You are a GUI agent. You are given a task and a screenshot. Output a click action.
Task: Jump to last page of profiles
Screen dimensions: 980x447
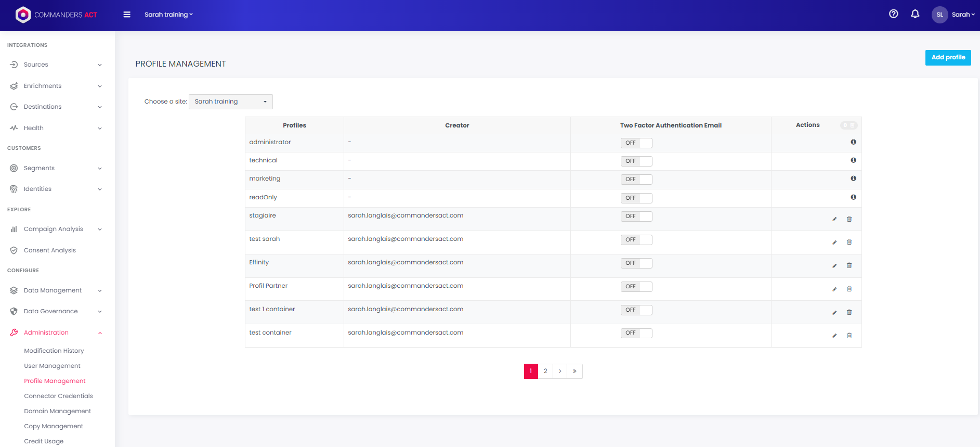[x=574, y=371]
